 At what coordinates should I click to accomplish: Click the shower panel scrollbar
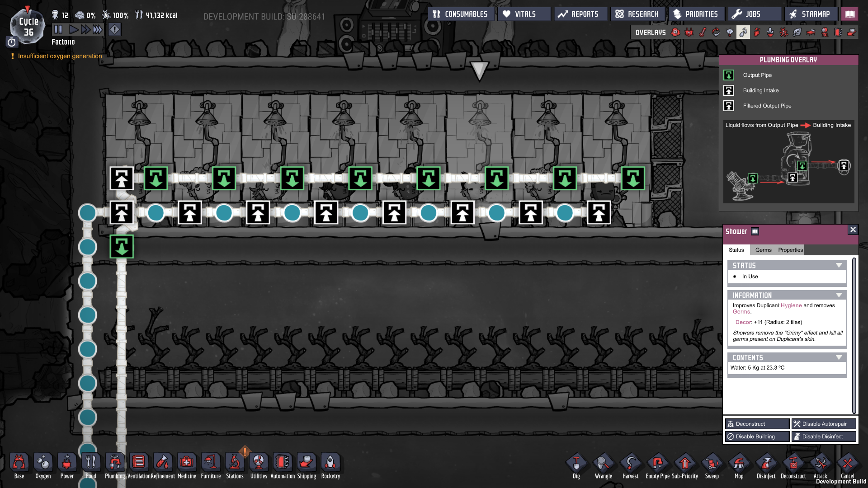point(854,334)
